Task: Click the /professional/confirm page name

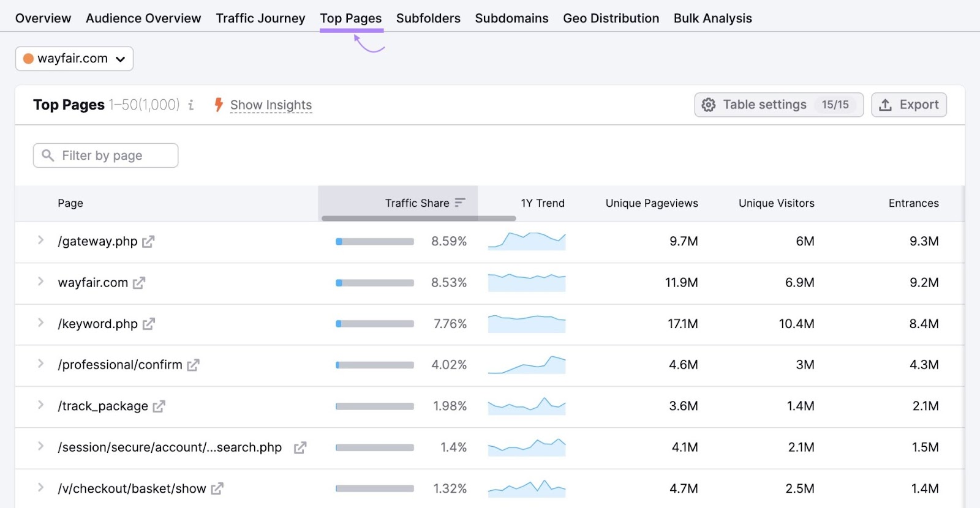Action: pyautogui.click(x=120, y=365)
